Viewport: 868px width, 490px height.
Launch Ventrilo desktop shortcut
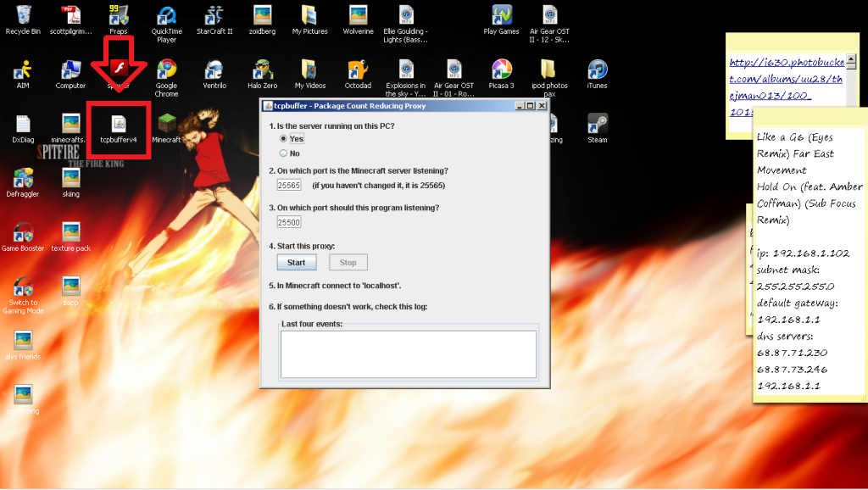tap(214, 70)
